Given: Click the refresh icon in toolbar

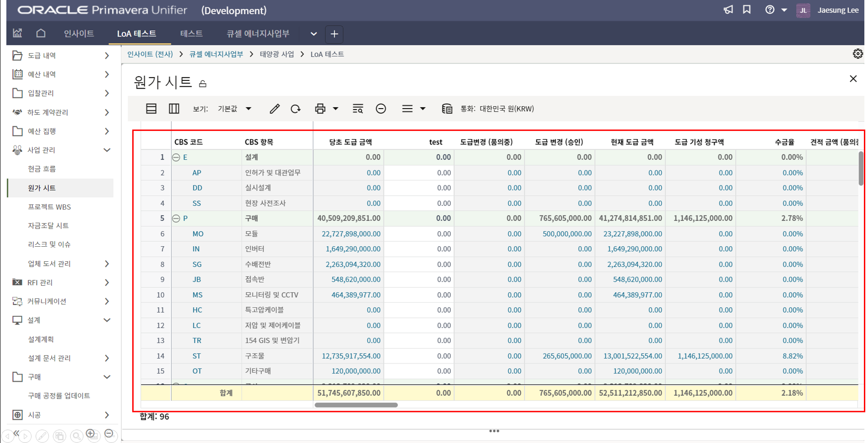Looking at the screenshot, I should (x=295, y=109).
